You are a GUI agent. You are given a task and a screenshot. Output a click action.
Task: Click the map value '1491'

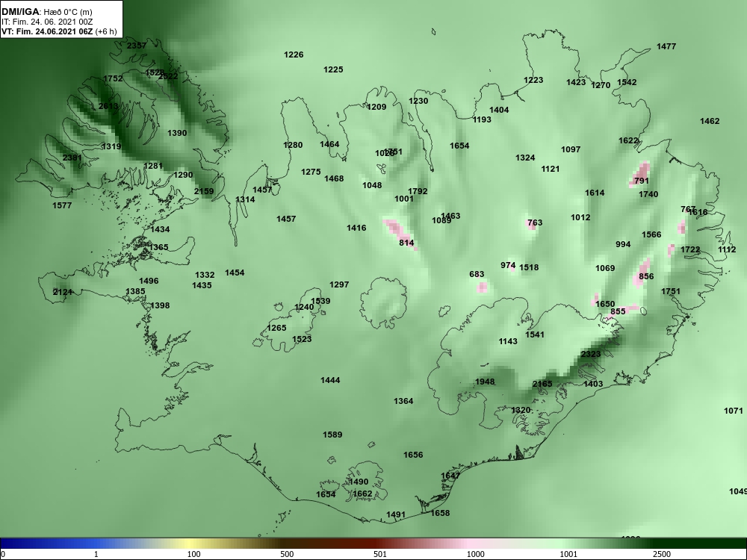click(x=396, y=514)
